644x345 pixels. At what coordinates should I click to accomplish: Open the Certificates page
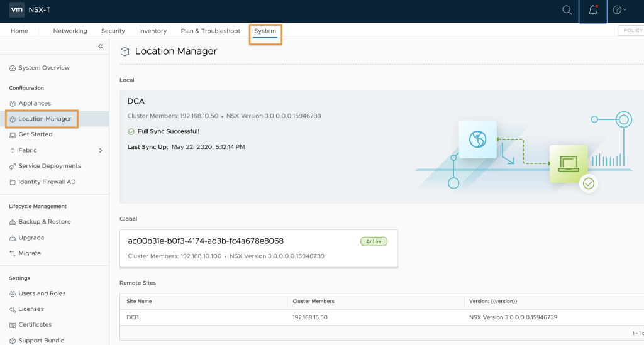pos(35,324)
